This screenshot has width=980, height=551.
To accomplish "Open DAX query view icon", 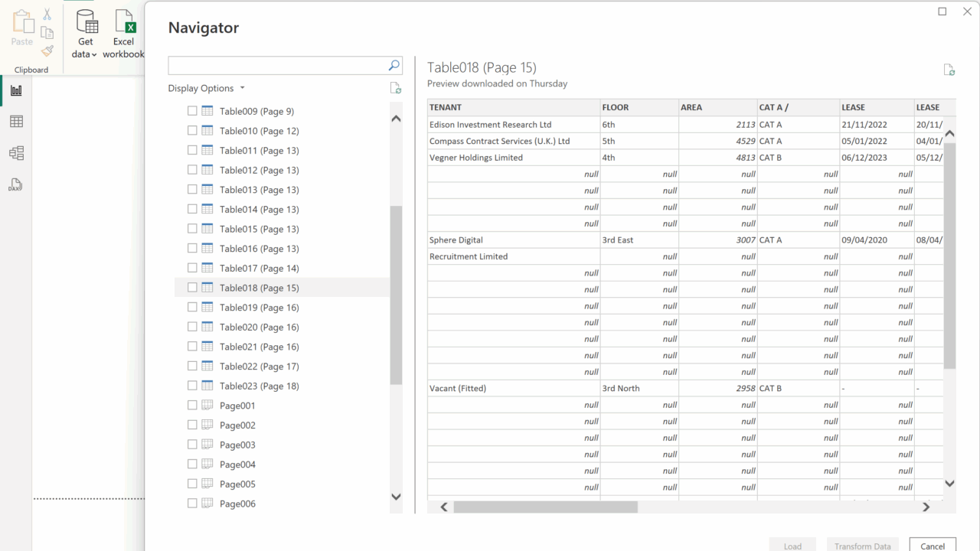I will pyautogui.click(x=16, y=184).
